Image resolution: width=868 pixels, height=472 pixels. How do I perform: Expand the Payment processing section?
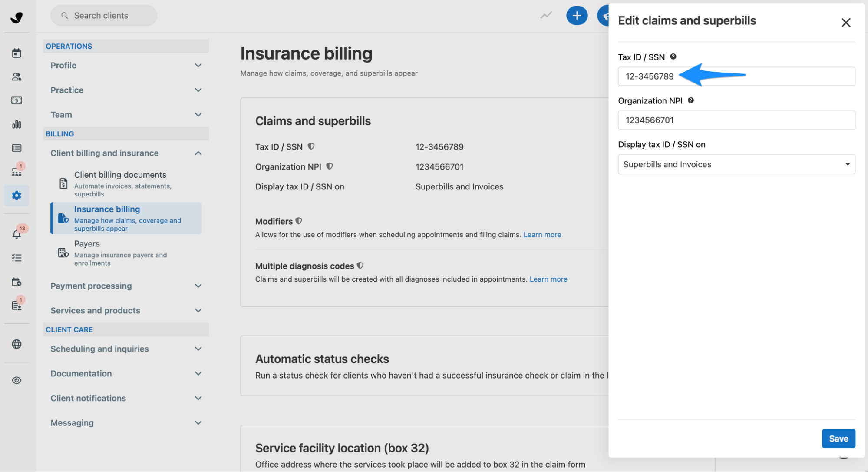coord(126,286)
